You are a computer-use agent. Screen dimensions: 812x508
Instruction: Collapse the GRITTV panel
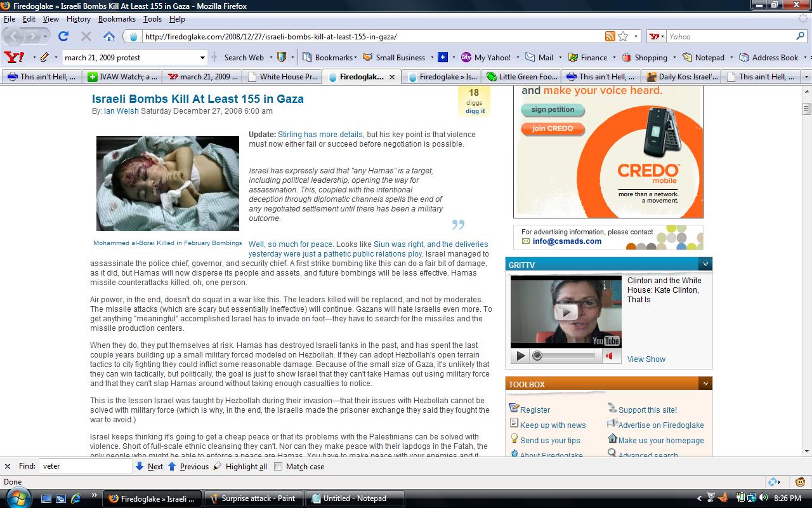[705, 264]
